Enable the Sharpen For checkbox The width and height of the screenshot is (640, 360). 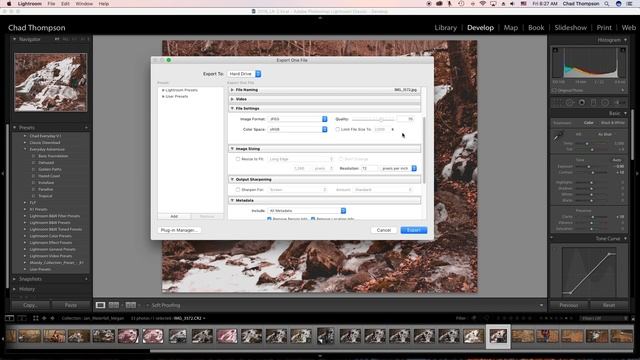point(238,190)
